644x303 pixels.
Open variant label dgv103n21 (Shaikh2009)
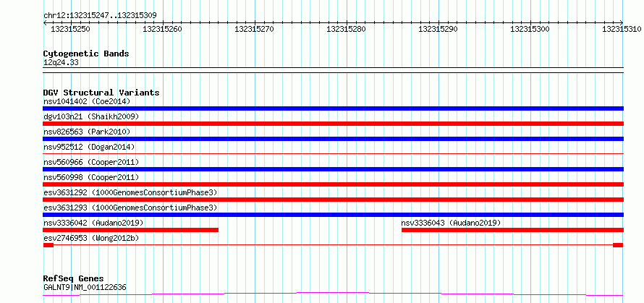tap(91, 116)
